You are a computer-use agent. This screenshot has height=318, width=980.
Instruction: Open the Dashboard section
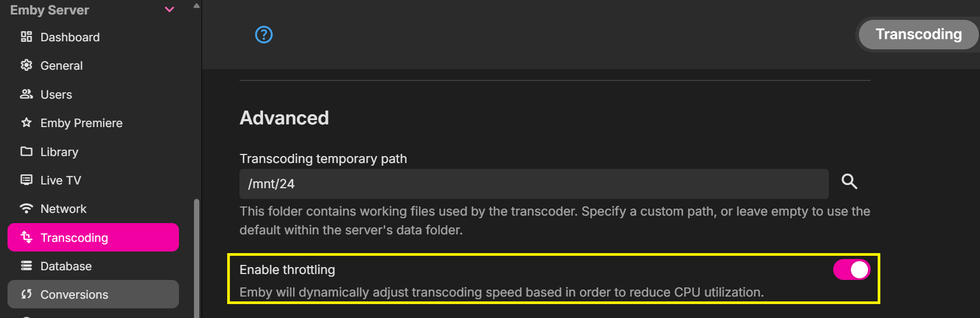coord(70,37)
